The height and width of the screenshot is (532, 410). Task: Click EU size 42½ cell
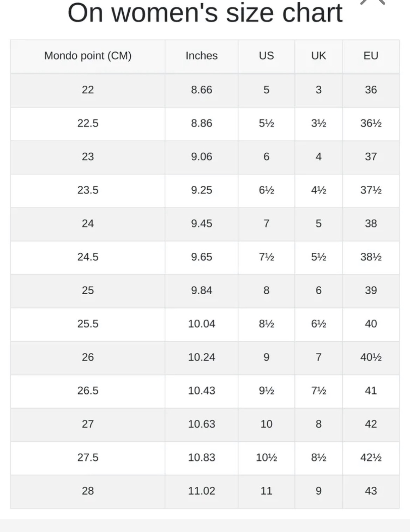371,457
